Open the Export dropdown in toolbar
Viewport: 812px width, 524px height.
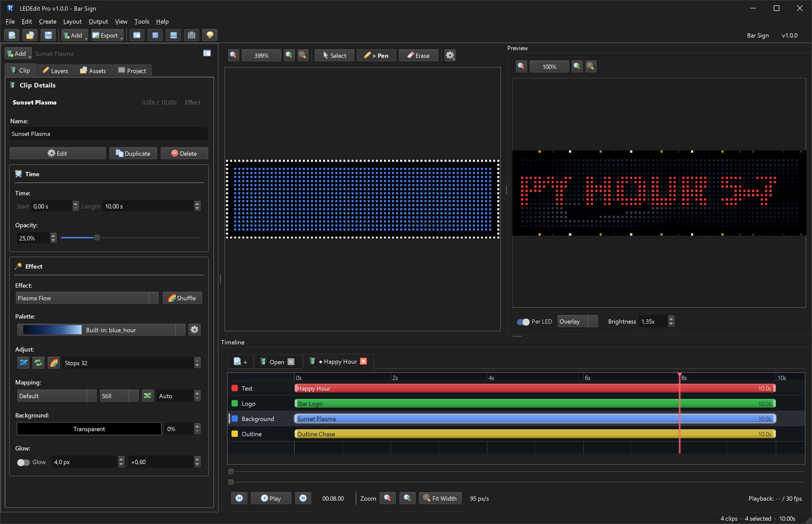tap(107, 35)
